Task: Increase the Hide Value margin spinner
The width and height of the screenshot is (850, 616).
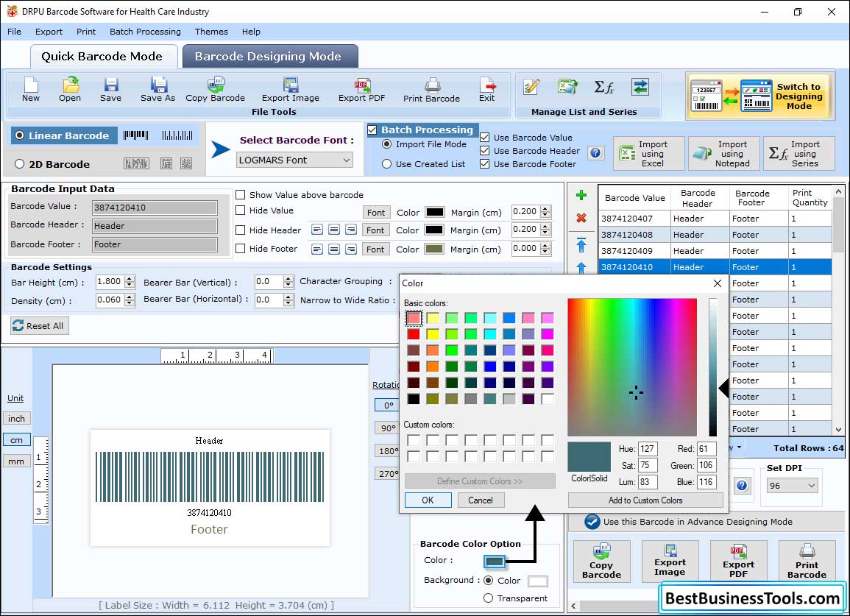Action: 546,209
